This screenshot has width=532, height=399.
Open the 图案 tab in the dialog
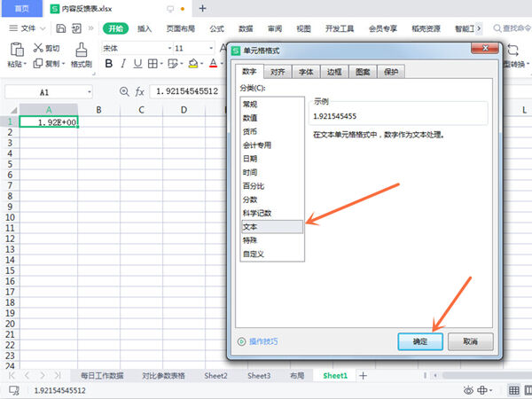click(363, 72)
